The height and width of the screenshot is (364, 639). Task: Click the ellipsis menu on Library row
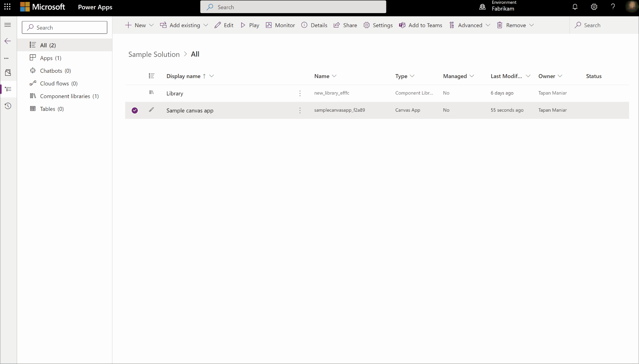(300, 93)
